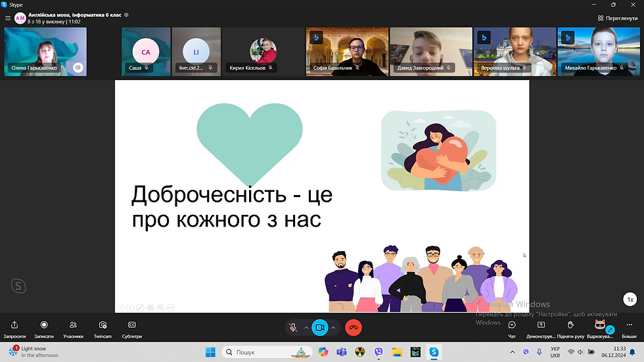
Task: Open the dark image app in taskbar
Action: point(415,352)
